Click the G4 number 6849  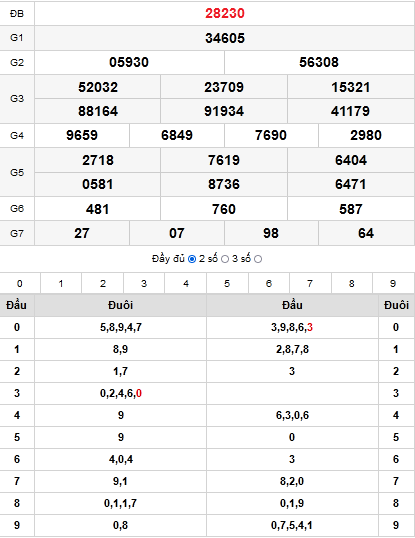click(x=177, y=135)
